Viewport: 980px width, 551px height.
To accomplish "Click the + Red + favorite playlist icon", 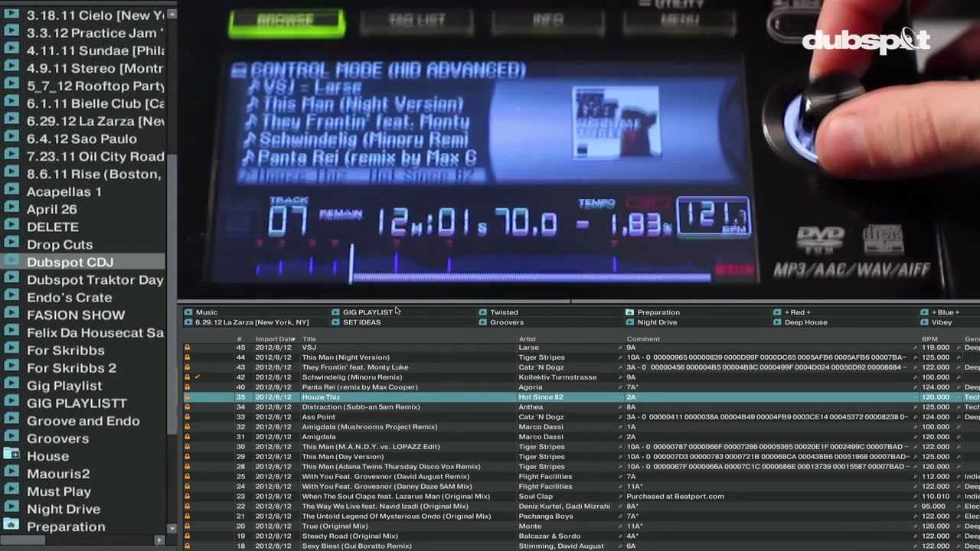I will coord(777,312).
